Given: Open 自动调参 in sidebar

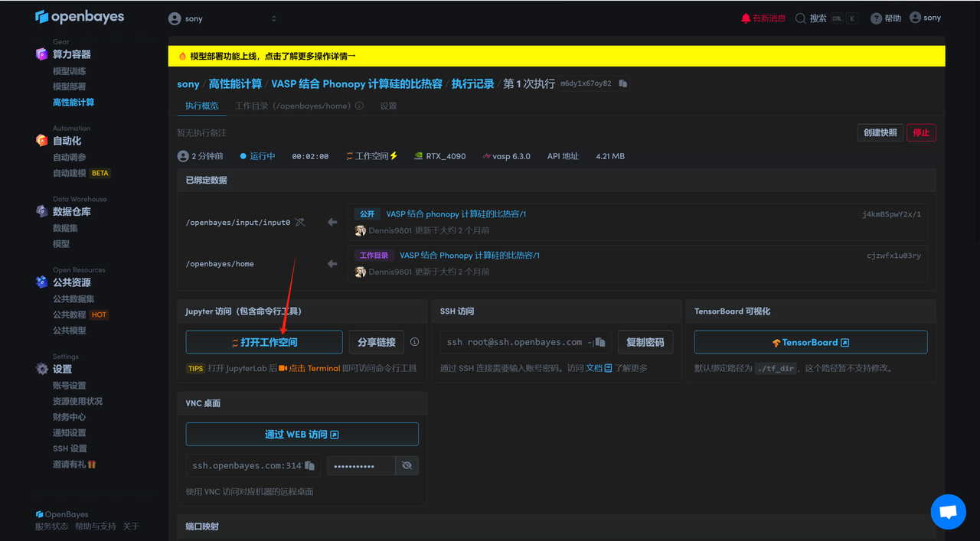Looking at the screenshot, I should tap(69, 158).
